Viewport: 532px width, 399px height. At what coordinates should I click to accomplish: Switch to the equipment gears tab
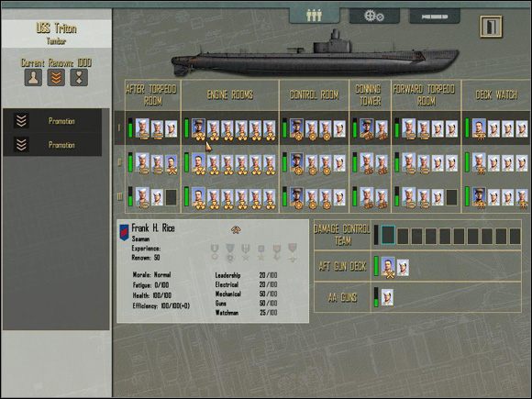click(374, 16)
